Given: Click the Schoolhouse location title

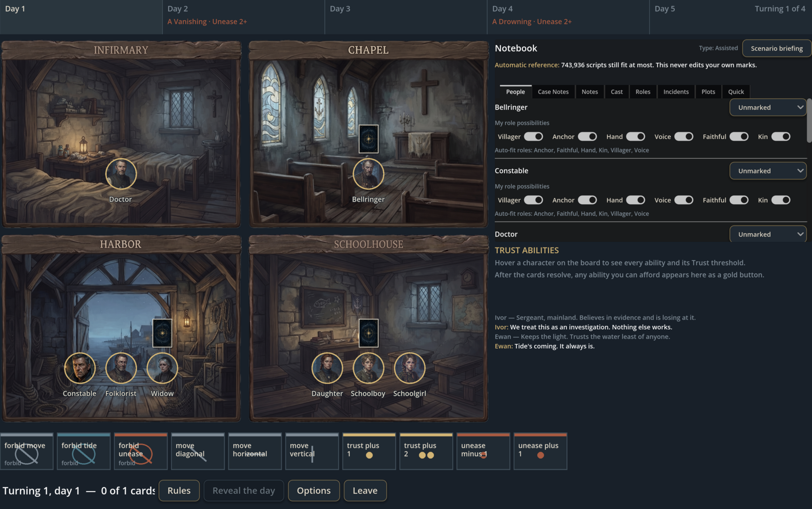Looking at the screenshot, I should (368, 244).
